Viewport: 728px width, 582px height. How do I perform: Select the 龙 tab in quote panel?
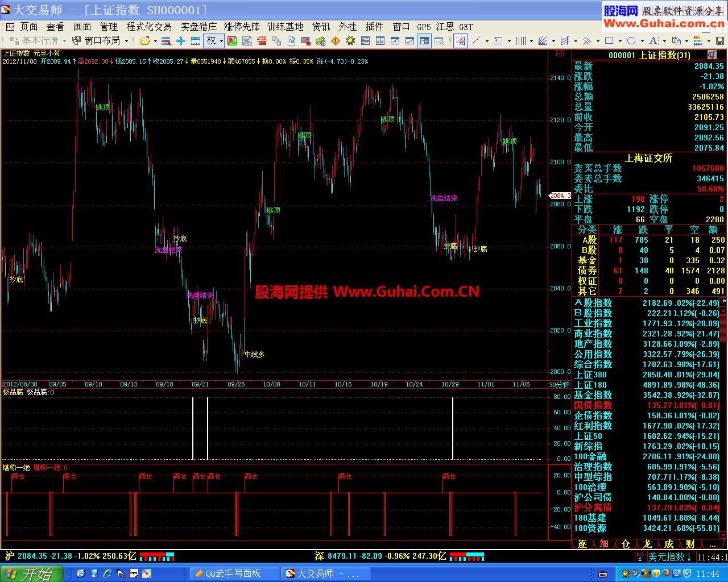(x=647, y=544)
